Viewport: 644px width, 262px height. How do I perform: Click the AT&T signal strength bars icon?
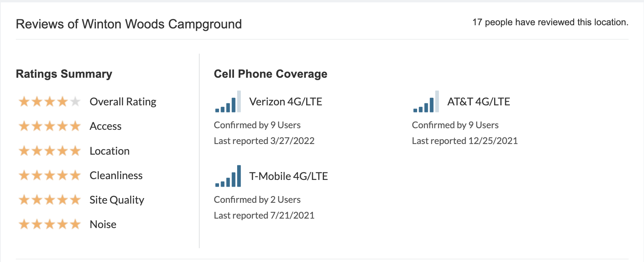[x=426, y=101]
